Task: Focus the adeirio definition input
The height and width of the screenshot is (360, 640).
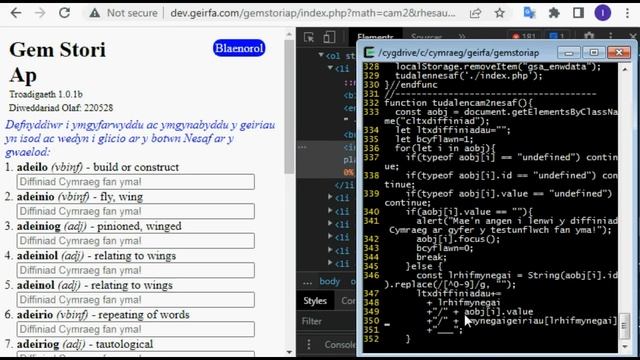Action: point(136,329)
